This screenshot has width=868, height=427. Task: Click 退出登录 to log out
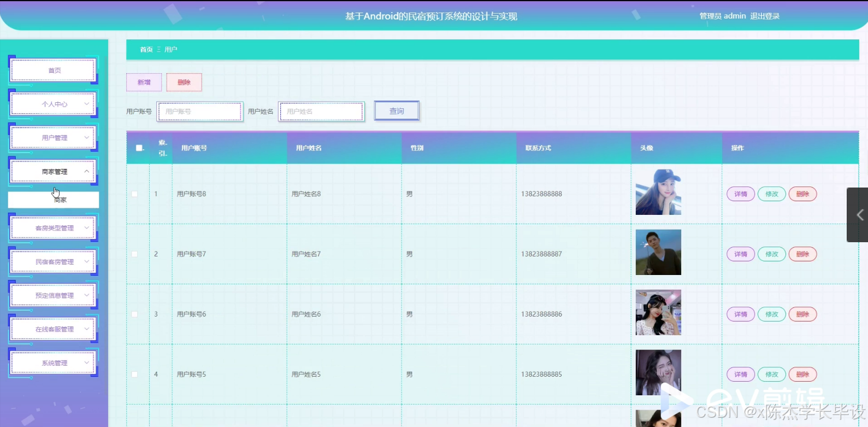coord(765,16)
